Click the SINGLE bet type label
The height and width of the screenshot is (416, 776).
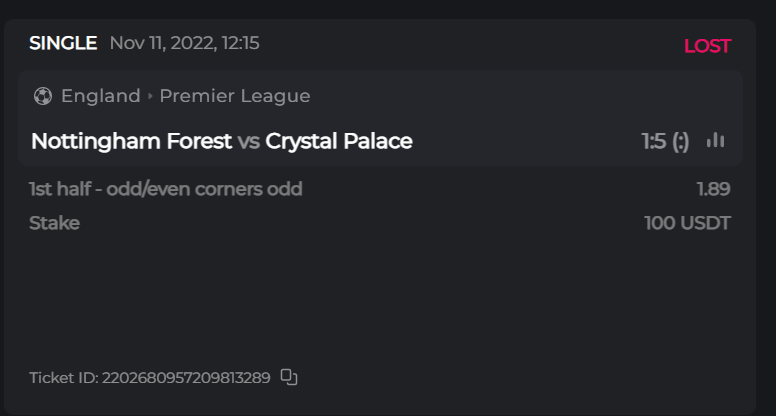pyautogui.click(x=63, y=43)
